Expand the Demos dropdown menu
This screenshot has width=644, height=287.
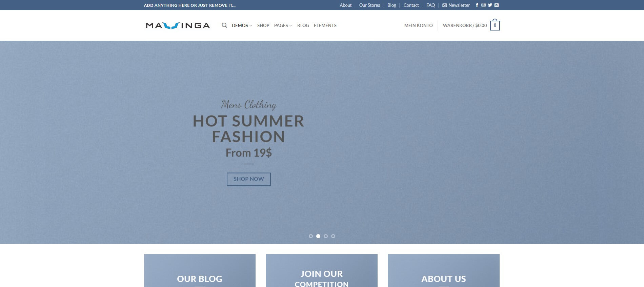point(242,25)
